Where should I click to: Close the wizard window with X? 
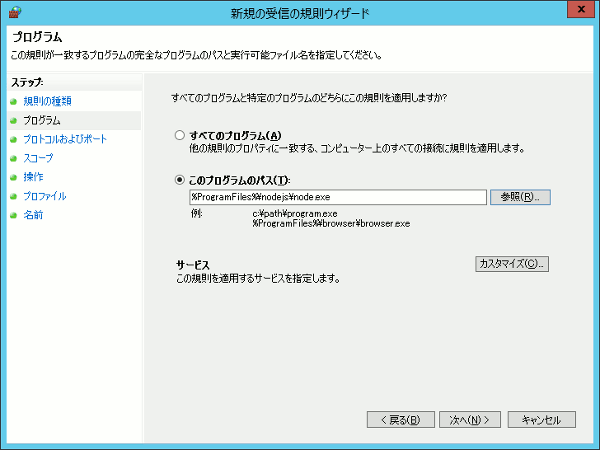click(581, 9)
